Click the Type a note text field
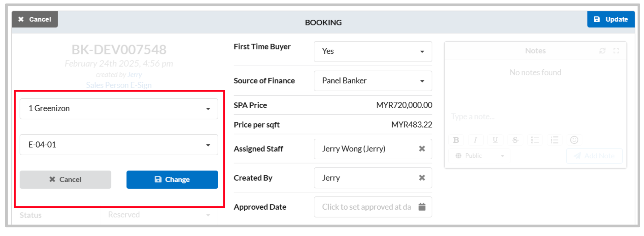The image size is (644, 236). tap(535, 117)
